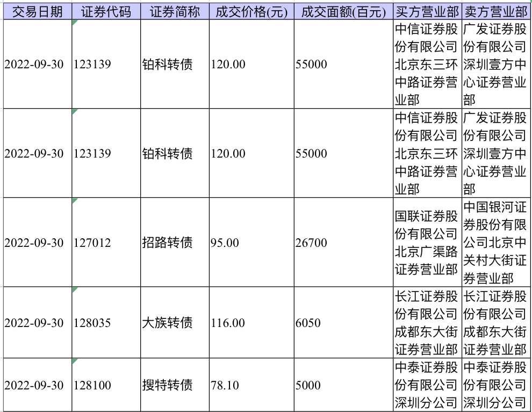The height and width of the screenshot is (412, 532).
Task: Select the 证券代码 column header
Action: coord(106,12)
